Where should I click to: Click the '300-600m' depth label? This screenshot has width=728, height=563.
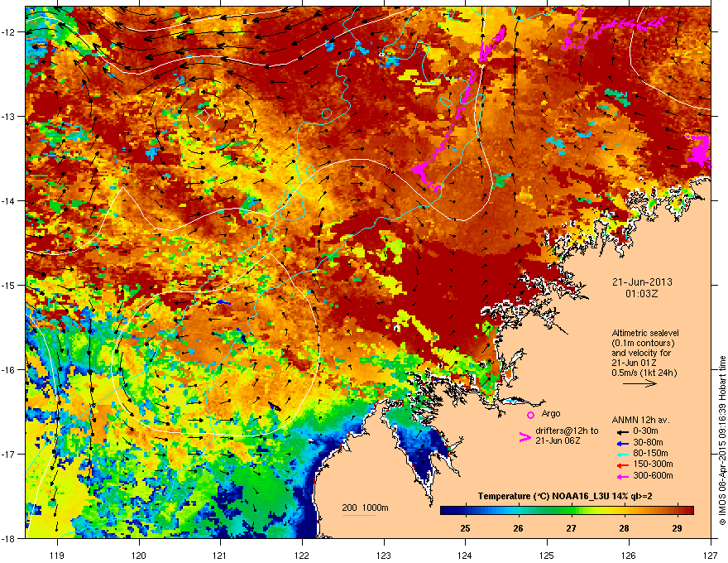click(653, 475)
